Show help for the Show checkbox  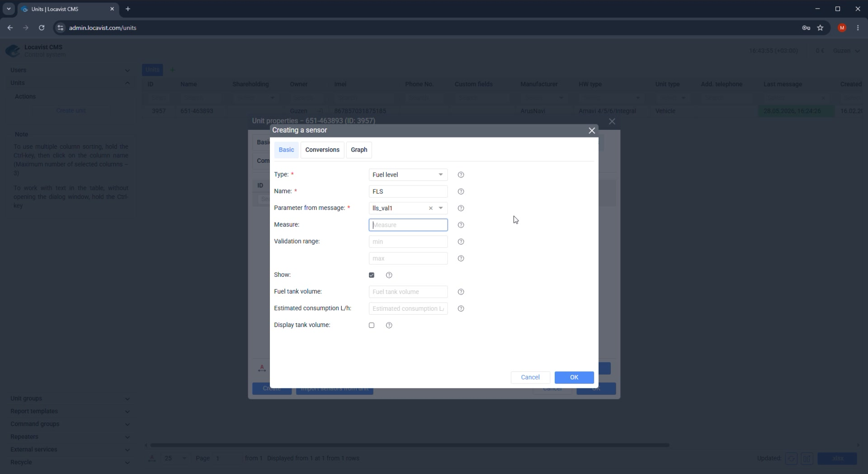389,275
